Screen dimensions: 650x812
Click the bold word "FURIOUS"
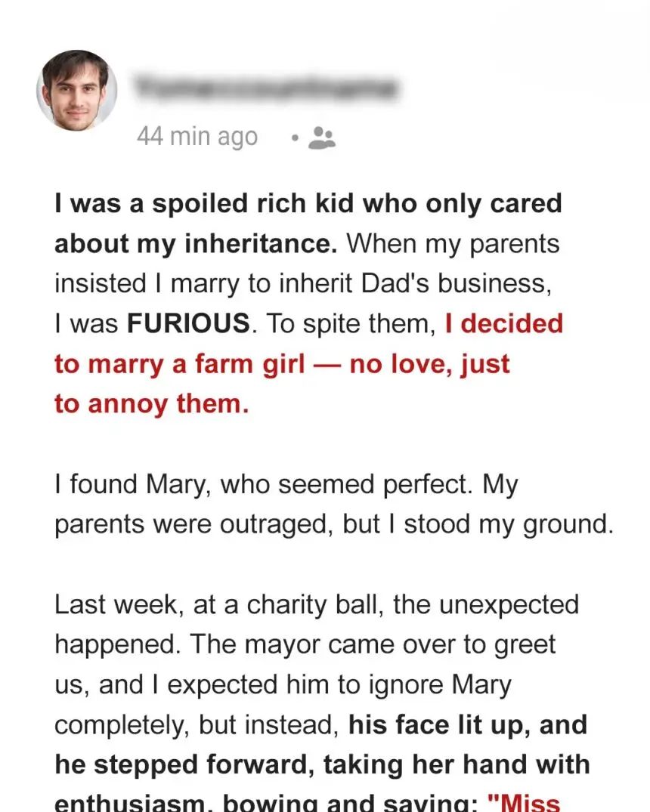(x=188, y=323)
